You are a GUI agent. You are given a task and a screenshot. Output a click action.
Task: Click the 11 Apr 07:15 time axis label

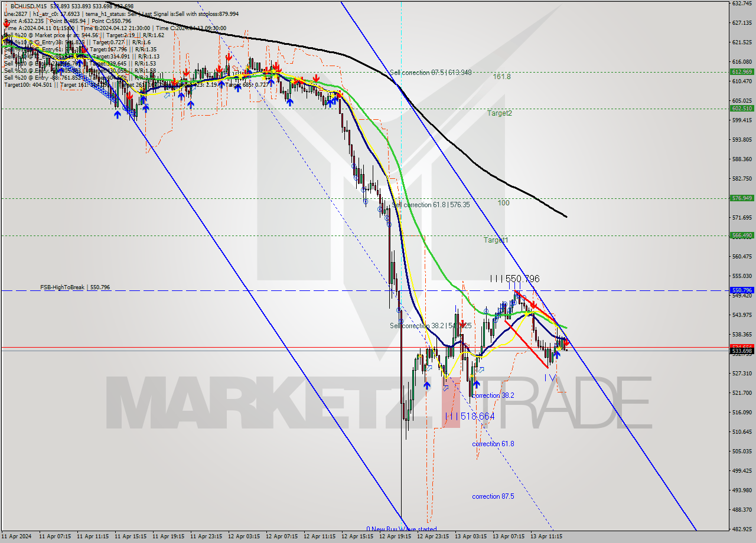(55, 537)
